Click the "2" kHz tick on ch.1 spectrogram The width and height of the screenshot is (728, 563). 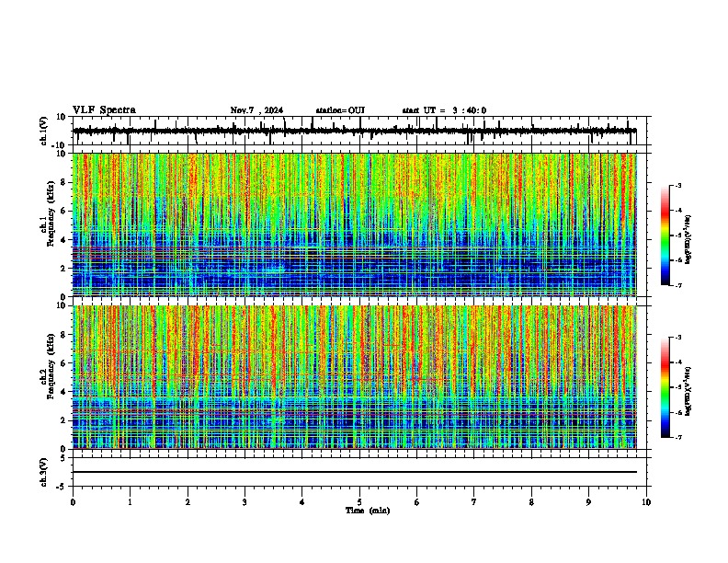coord(64,268)
